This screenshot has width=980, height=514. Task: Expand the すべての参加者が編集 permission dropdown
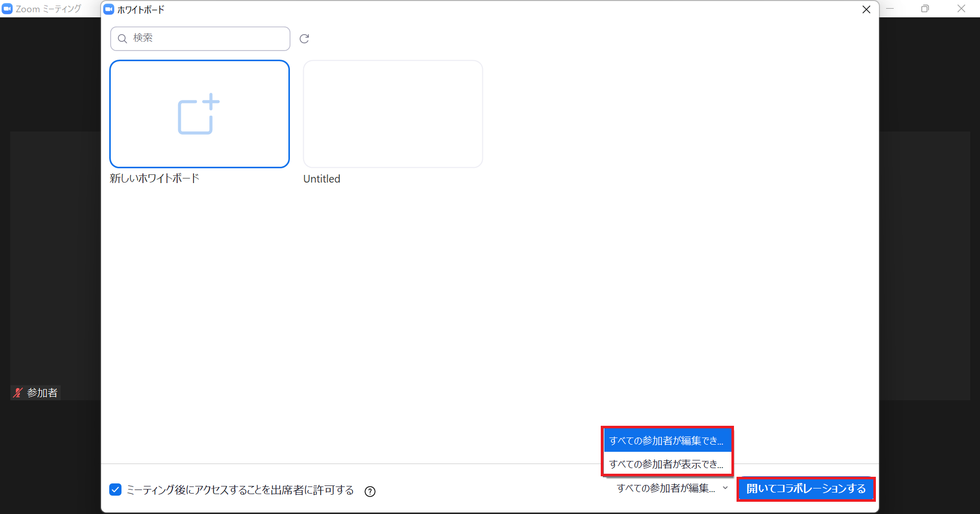point(666,488)
